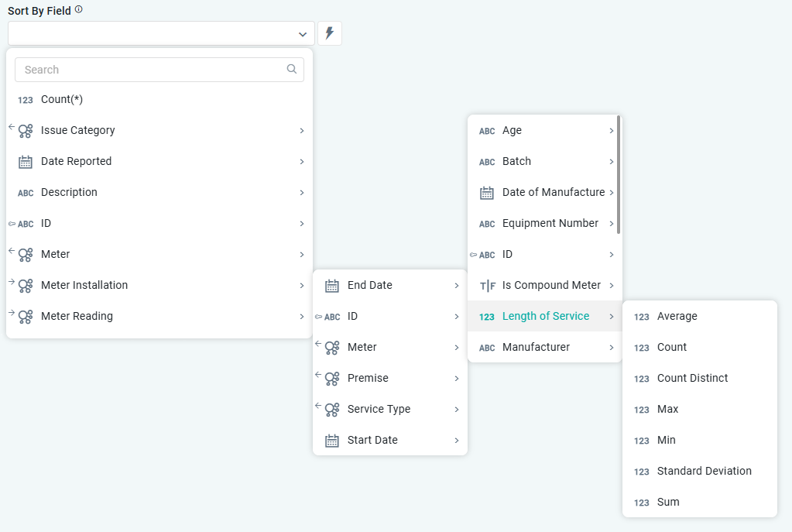Expand the Meter Reading submenu arrow
792x532 pixels.
tap(301, 317)
